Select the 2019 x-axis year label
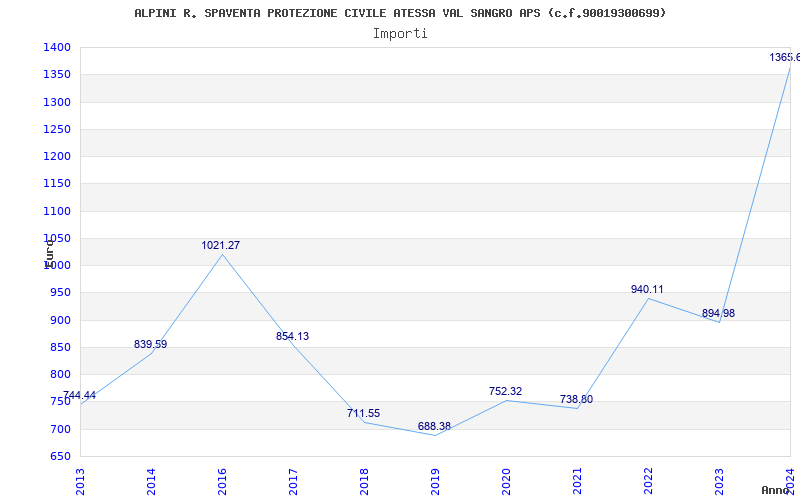Viewport: 800px width, 500px height. [x=435, y=482]
